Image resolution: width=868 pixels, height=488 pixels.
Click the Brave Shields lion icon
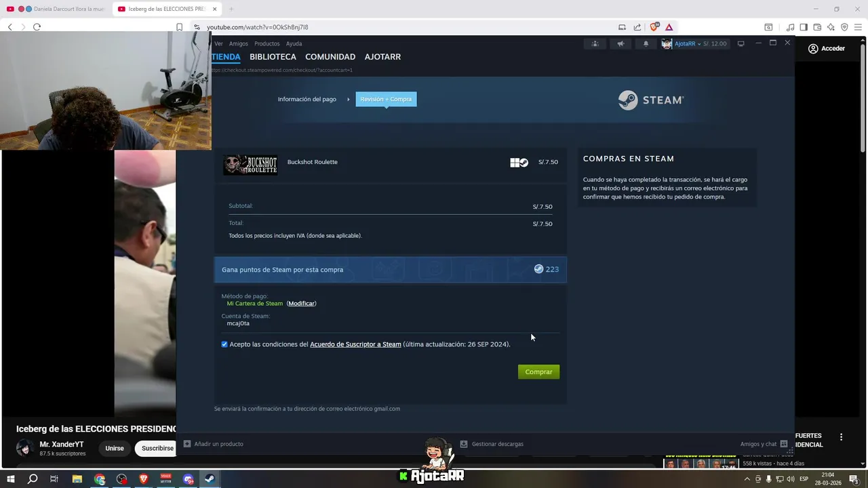tap(654, 27)
